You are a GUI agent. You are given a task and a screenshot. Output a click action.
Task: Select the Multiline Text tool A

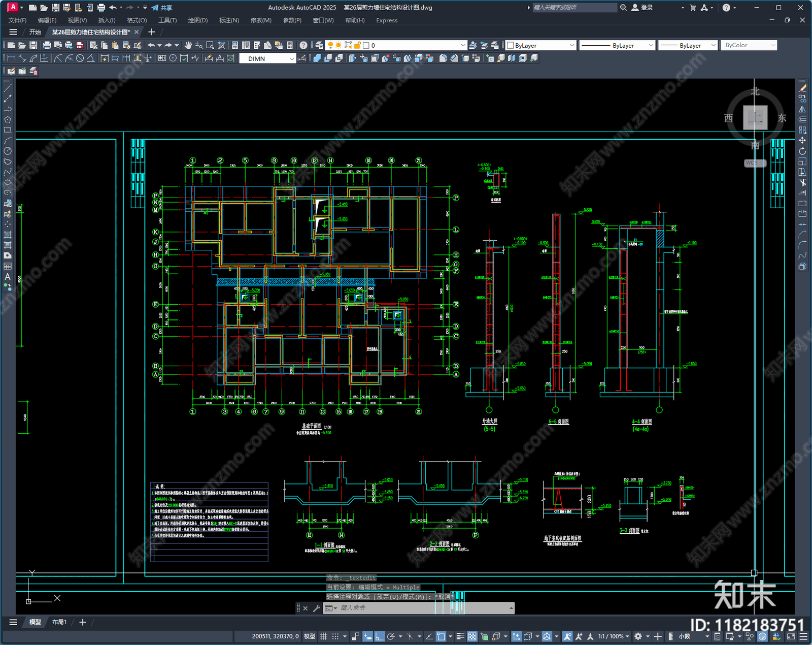[x=8, y=277]
